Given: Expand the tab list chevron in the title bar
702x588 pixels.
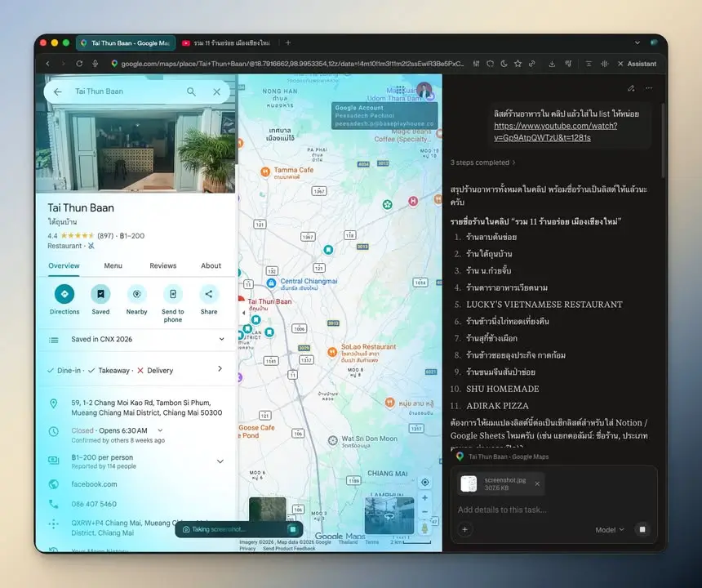Looking at the screenshot, I should click(637, 43).
